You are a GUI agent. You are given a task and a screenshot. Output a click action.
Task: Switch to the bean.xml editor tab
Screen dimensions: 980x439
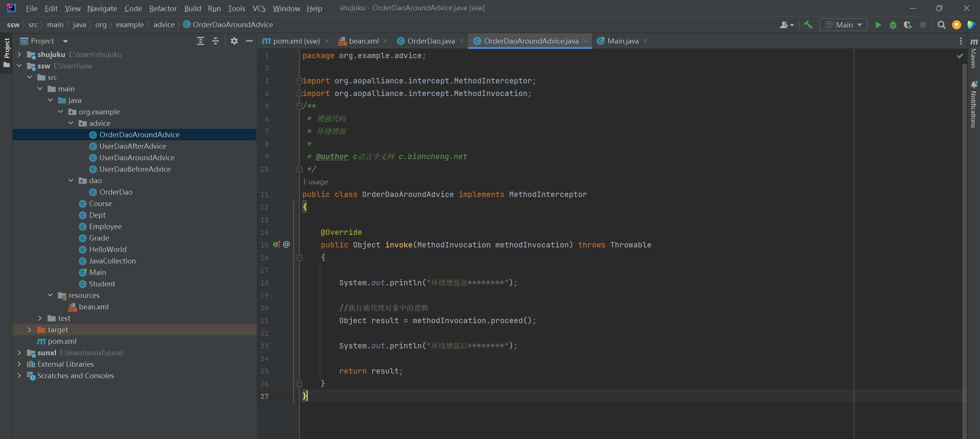[x=363, y=41]
